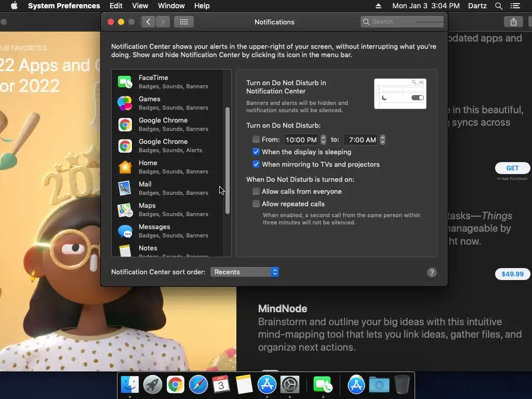The height and width of the screenshot is (399, 532).
Task: Enable Allow calls from everyone
Action: (256, 191)
